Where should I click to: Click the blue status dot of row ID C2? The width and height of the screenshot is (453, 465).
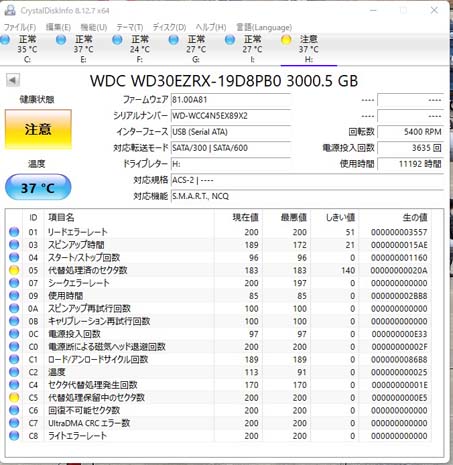pos(14,372)
